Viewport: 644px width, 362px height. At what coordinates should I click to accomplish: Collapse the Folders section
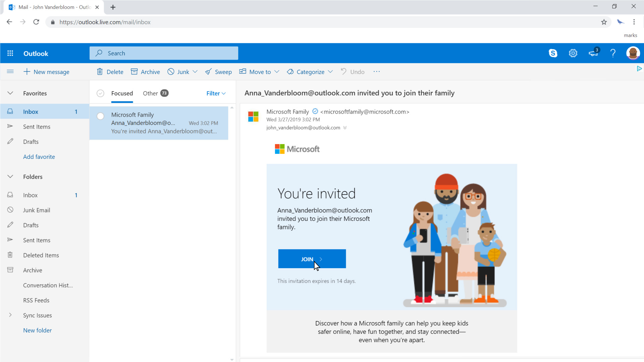click(10, 176)
